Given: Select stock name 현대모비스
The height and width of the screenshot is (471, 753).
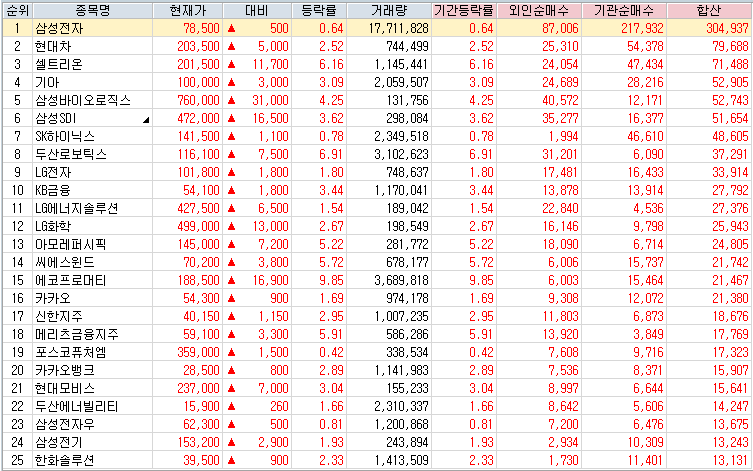Looking at the screenshot, I should coord(65,388).
